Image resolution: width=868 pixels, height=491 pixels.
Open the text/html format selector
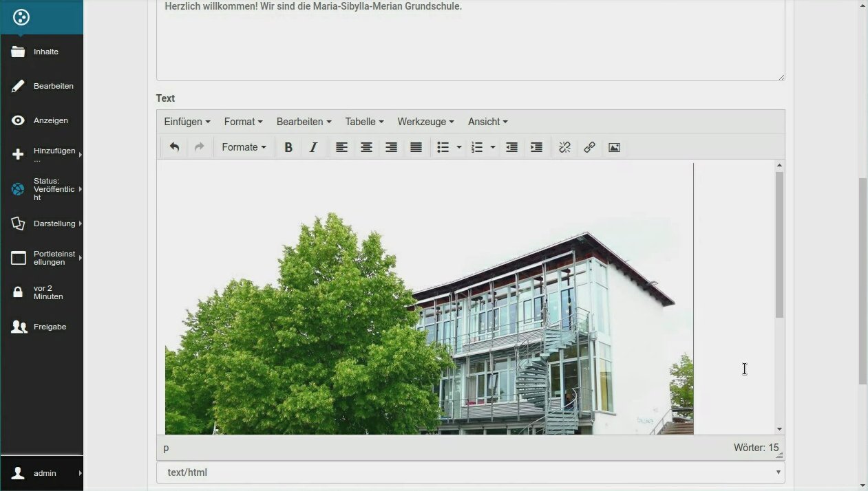click(470, 472)
